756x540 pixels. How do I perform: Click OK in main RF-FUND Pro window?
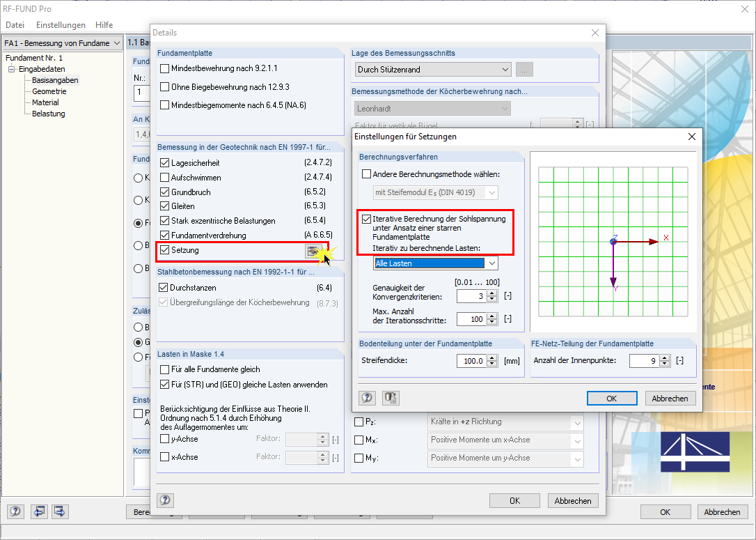click(x=666, y=512)
